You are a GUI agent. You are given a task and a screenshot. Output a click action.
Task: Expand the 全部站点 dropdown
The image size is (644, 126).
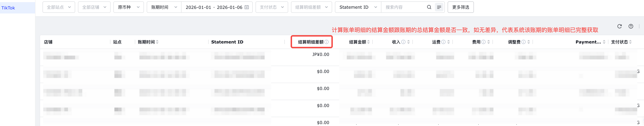[x=59, y=7]
